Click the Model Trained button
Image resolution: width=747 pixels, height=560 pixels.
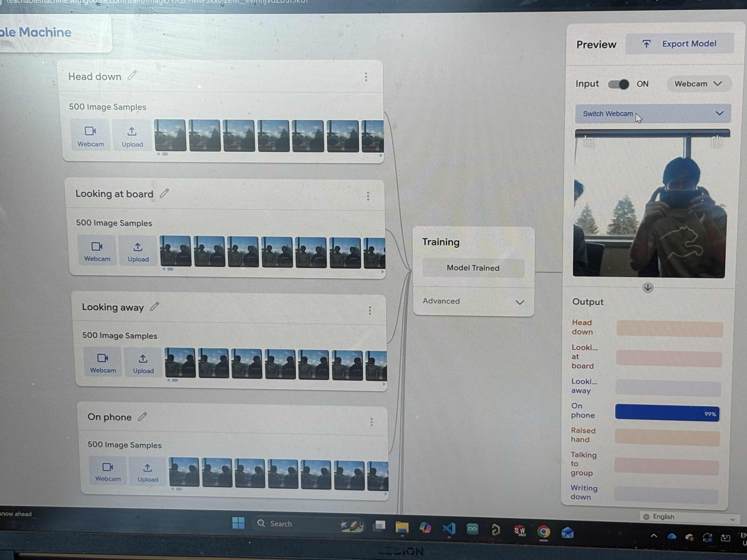473,268
